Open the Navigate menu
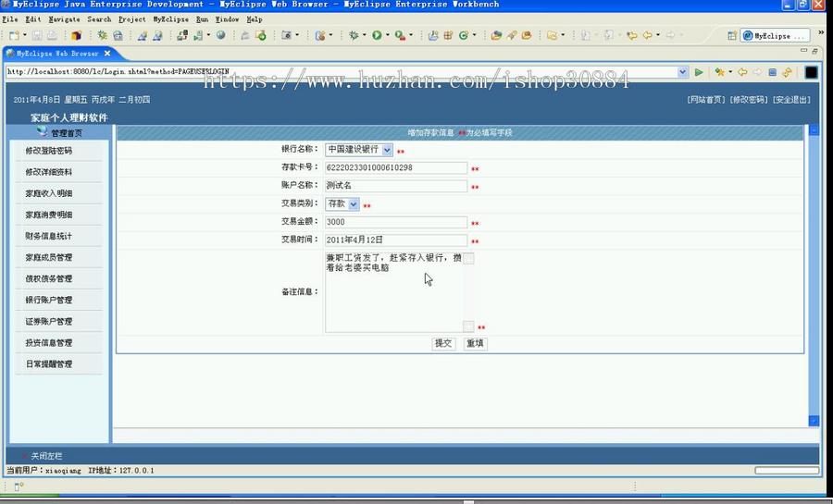The height and width of the screenshot is (504, 833). pyautogui.click(x=64, y=19)
